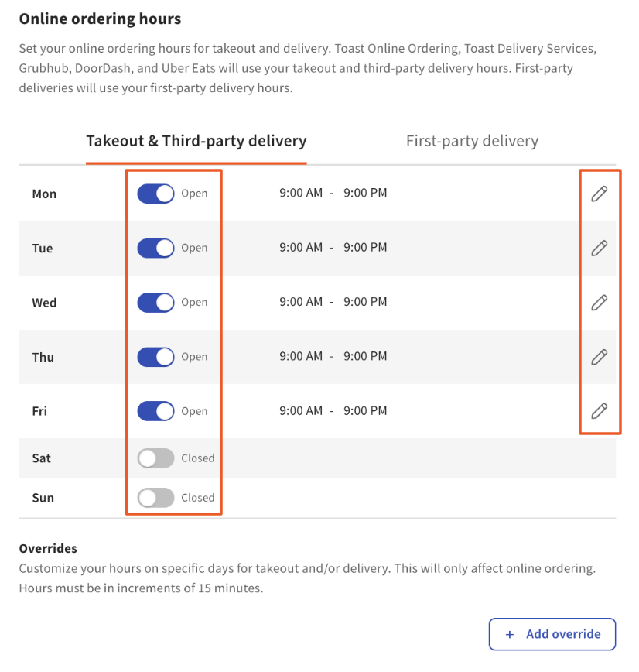Viewport: 639px width, 672px height.
Task: Switch to the First-party delivery tab
Action: coord(472,140)
